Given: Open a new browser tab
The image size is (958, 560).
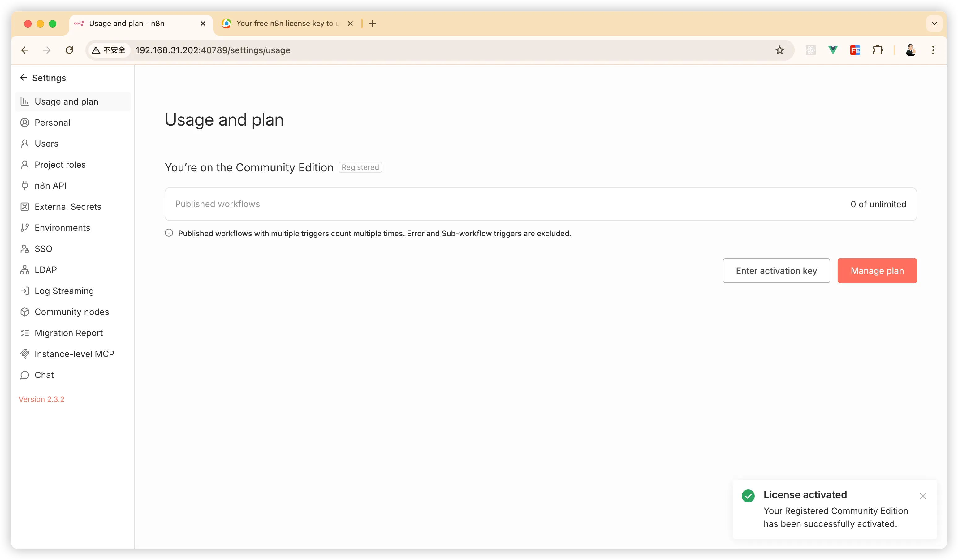Looking at the screenshot, I should (x=373, y=24).
